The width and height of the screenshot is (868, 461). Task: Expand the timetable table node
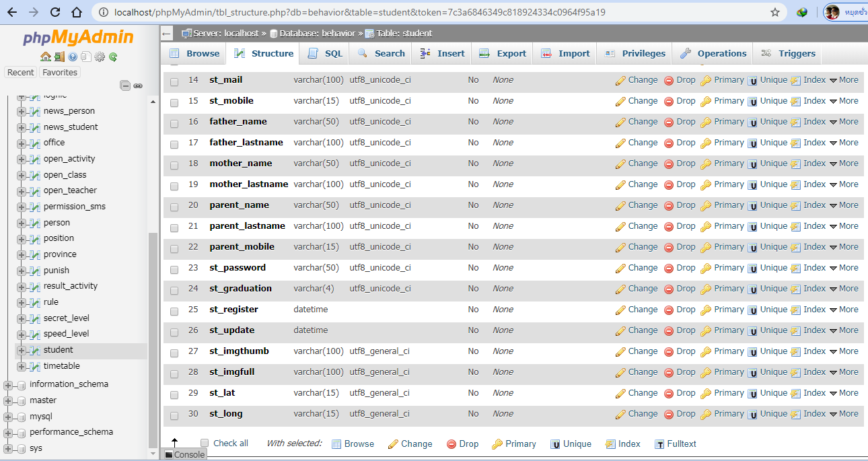22,367
